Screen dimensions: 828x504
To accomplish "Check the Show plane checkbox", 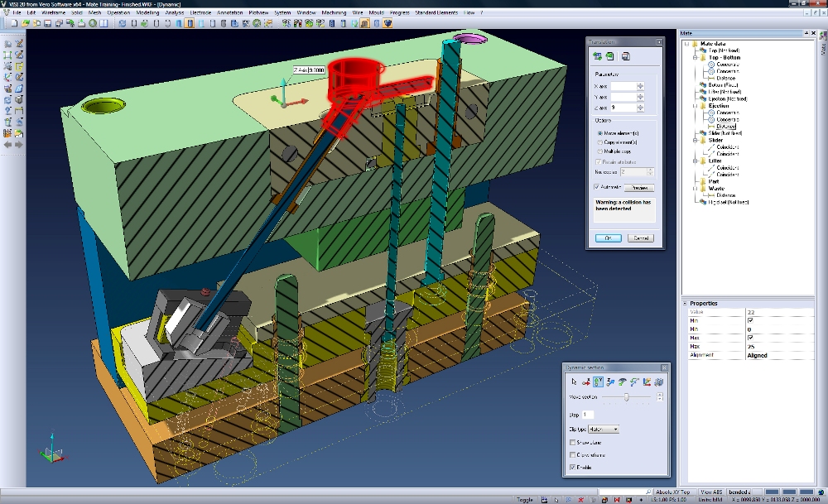I will 572,442.
